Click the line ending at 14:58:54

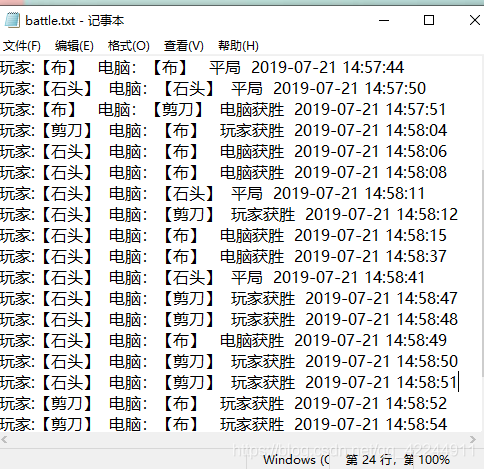tap(224, 425)
